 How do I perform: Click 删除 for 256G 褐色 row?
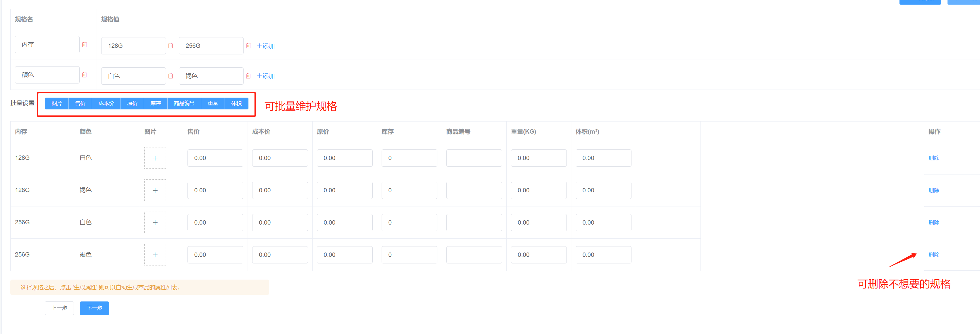(934, 255)
